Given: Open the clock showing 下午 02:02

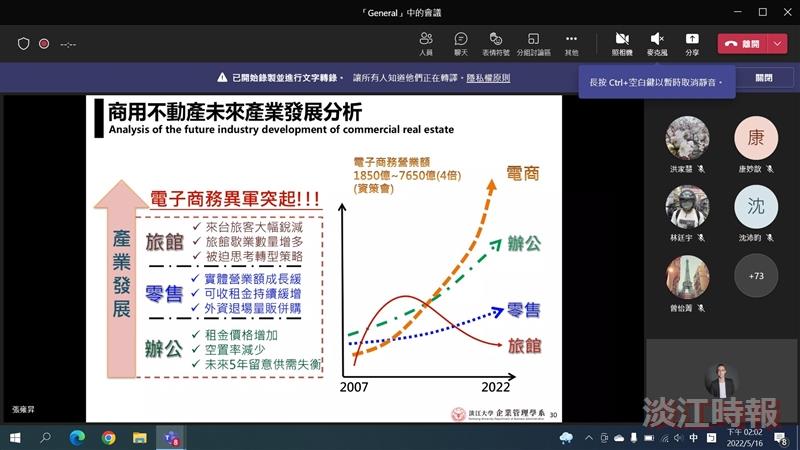Looking at the screenshot, I should pyautogui.click(x=745, y=438).
